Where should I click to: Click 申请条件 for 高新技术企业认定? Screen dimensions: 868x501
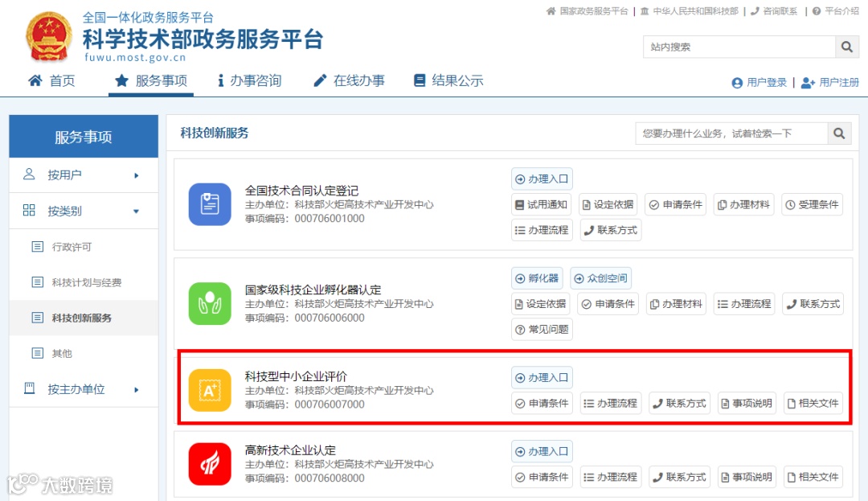click(x=542, y=477)
